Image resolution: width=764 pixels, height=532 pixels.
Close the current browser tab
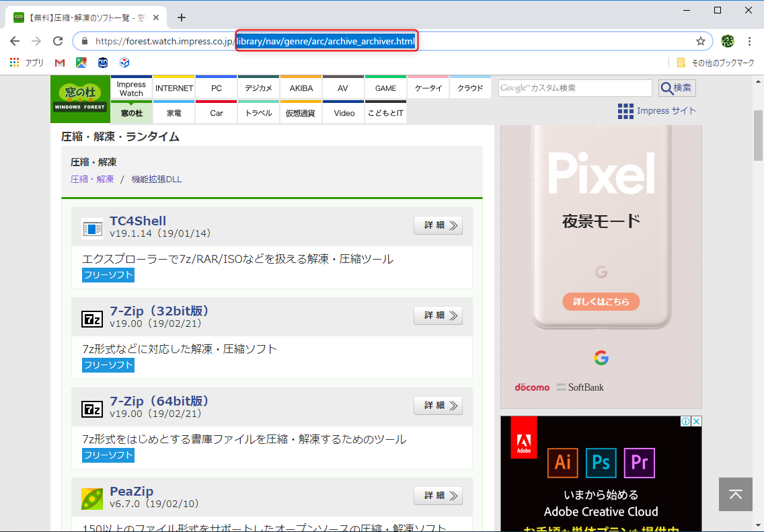[x=156, y=17]
